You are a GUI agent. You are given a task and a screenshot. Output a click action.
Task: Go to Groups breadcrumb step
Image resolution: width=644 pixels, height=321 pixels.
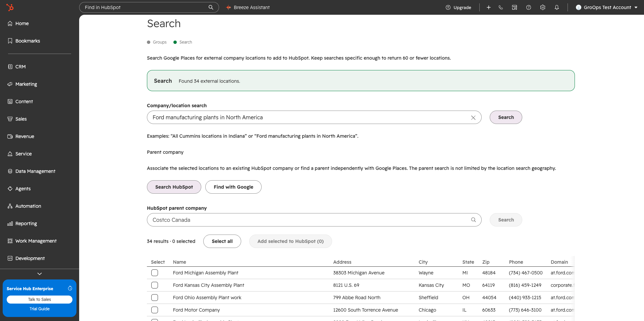(x=157, y=42)
